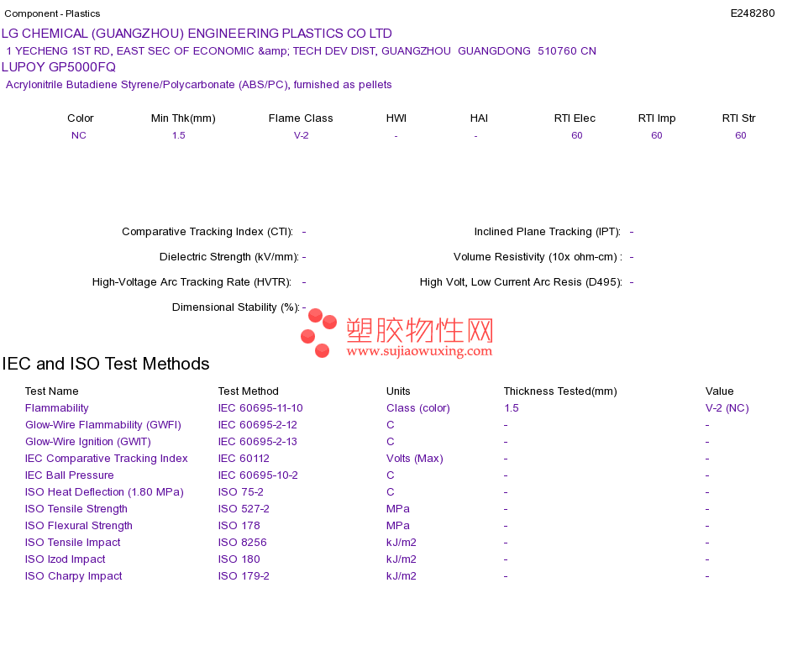Click Inclined Plane Tracking (IPT) label
This screenshot has width=798, height=672.
[x=548, y=232]
